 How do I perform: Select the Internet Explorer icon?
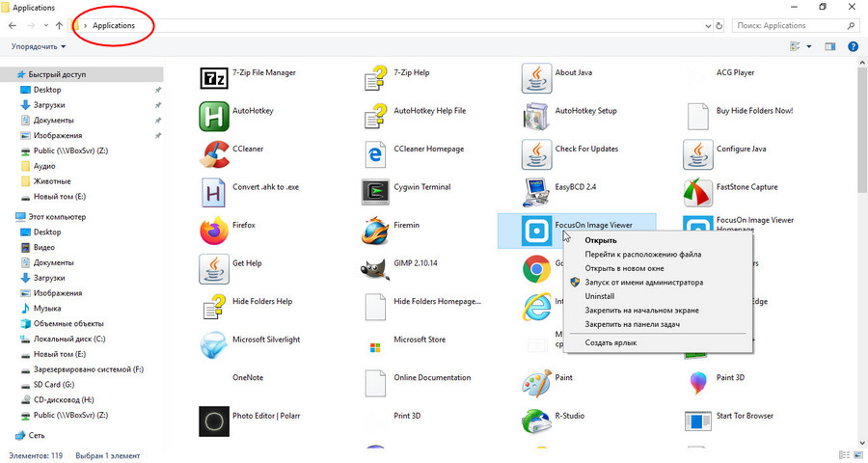[536, 308]
